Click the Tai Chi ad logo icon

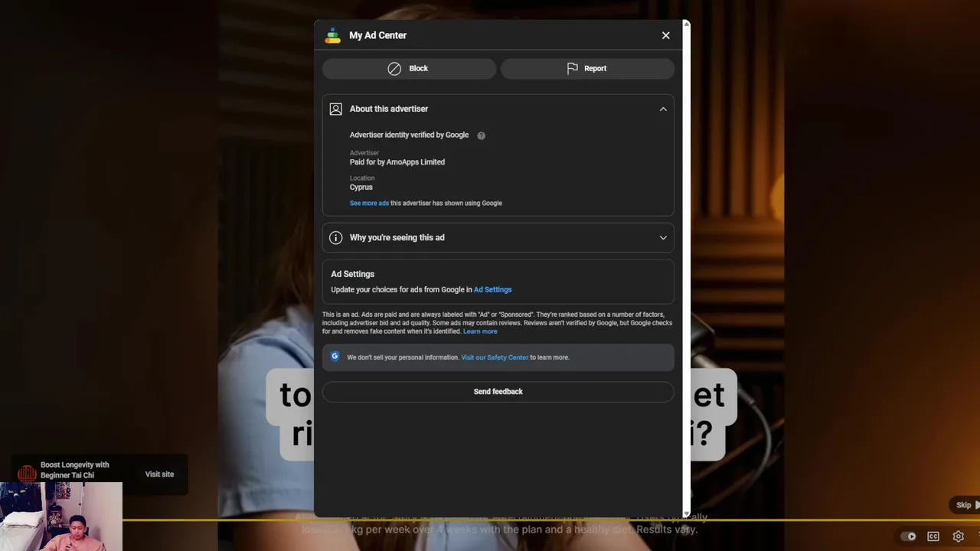click(x=27, y=474)
